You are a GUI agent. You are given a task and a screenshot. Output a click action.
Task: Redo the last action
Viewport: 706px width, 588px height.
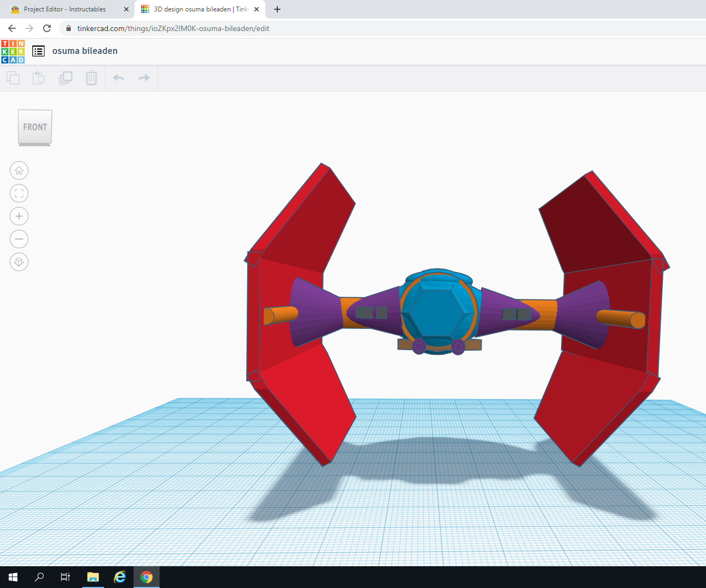pyautogui.click(x=144, y=78)
